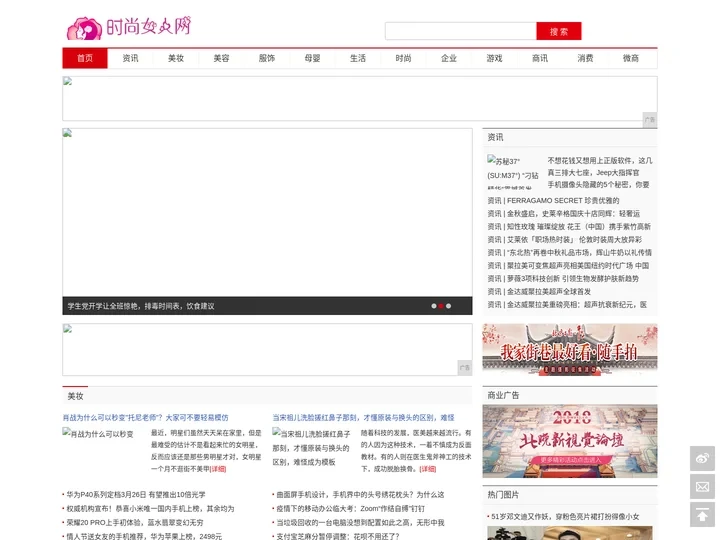The height and width of the screenshot is (540, 720).
Task: Open article 支付宝芝麻分暂停调整
Action: (x=338, y=536)
